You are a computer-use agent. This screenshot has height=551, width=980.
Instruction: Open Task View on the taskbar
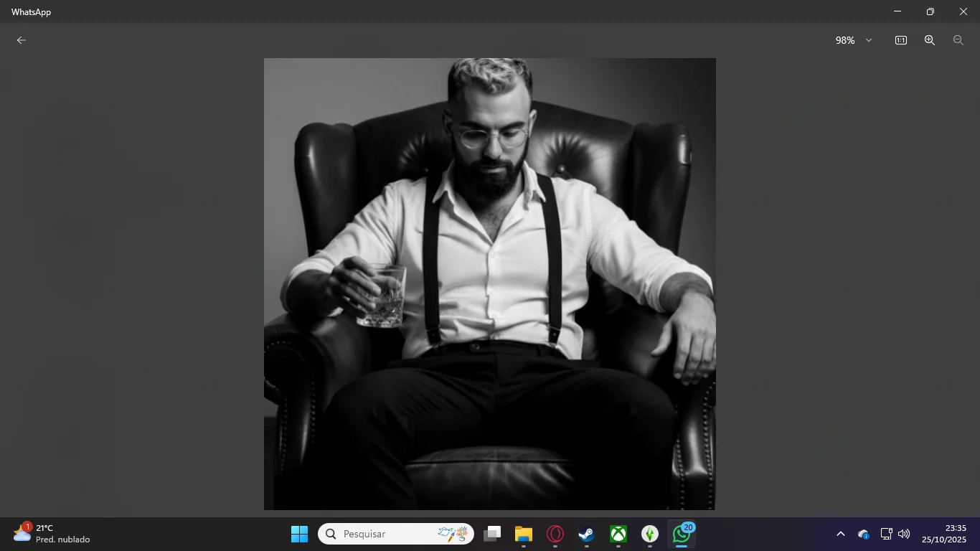click(x=491, y=534)
